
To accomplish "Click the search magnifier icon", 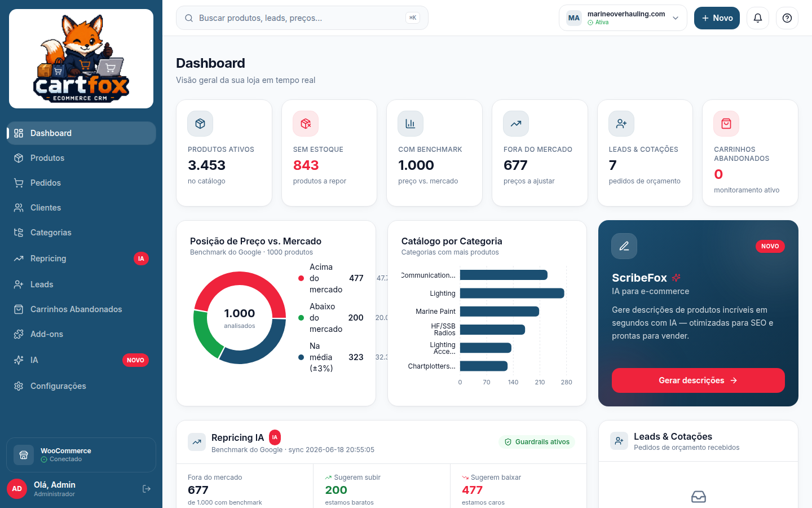I will 189,18.
